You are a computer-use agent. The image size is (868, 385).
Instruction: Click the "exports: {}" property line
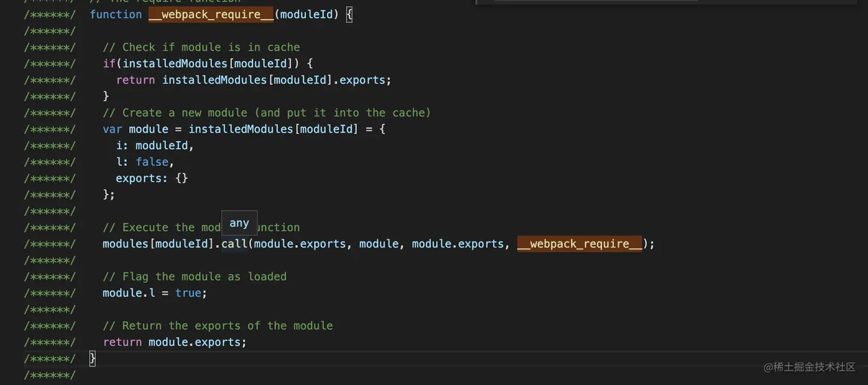[x=152, y=178]
